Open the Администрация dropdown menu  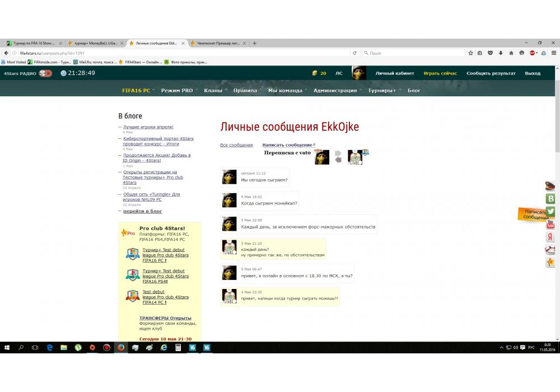coord(336,90)
